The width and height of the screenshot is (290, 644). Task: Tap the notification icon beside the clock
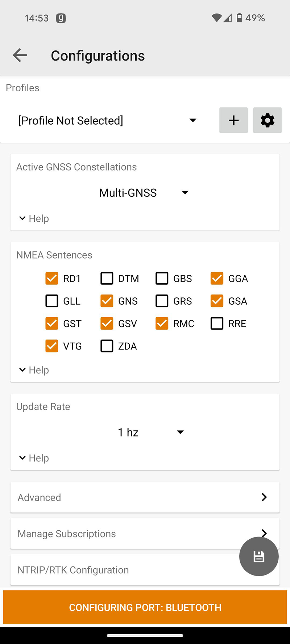(x=61, y=18)
